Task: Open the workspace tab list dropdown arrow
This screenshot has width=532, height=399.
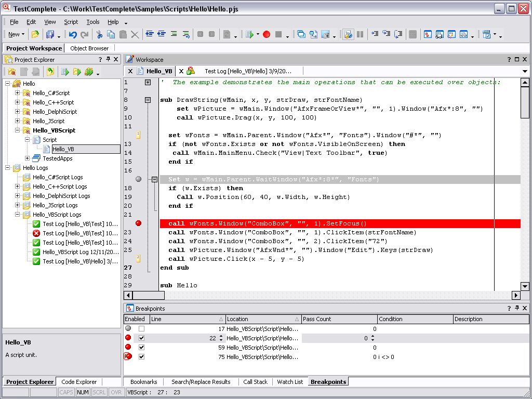Action: click(x=525, y=71)
